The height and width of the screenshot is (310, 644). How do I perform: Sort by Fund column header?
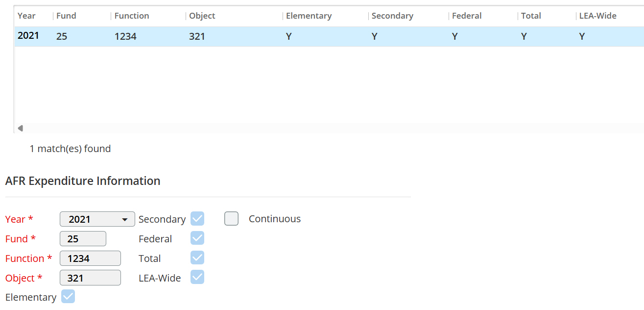tap(66, 16)
